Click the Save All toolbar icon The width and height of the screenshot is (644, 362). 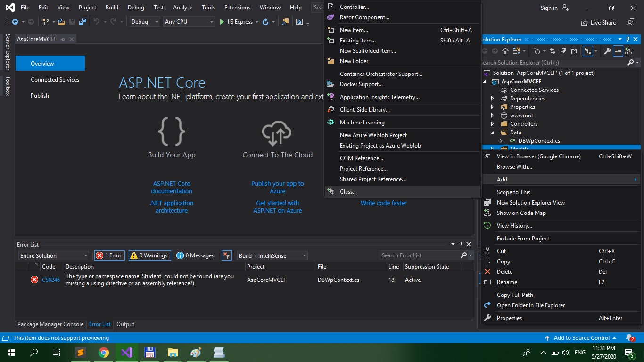[83, 22]
